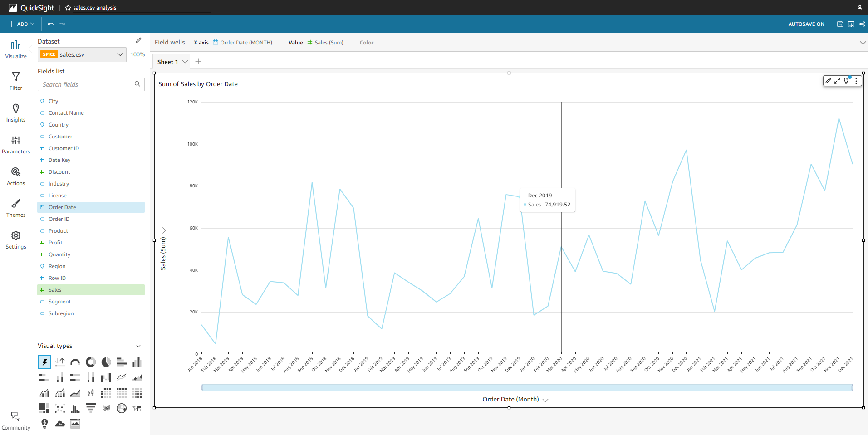Select the KPI visual type

click(60, 362)
